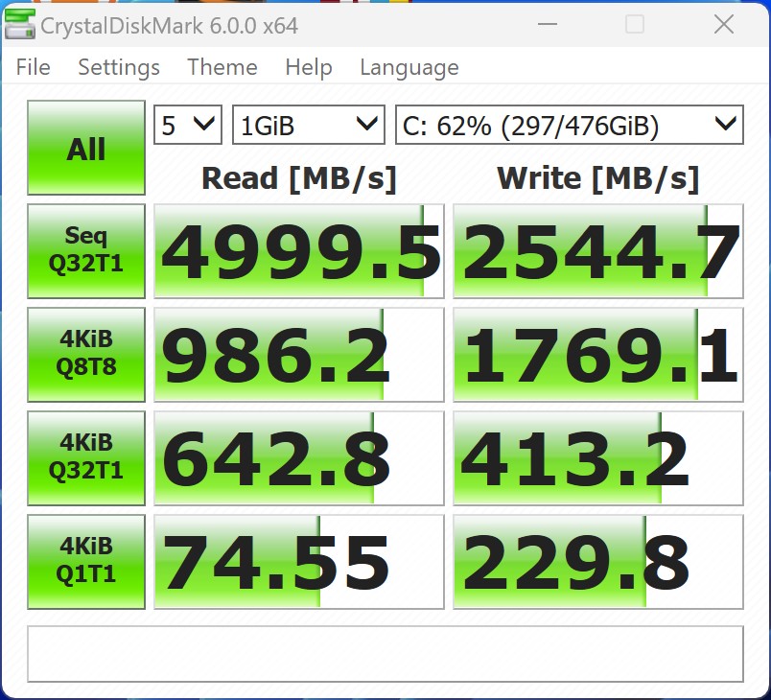Viewport: 771px width, 700px height.
Task: Open the Help menu
Action: pos(309,67)
